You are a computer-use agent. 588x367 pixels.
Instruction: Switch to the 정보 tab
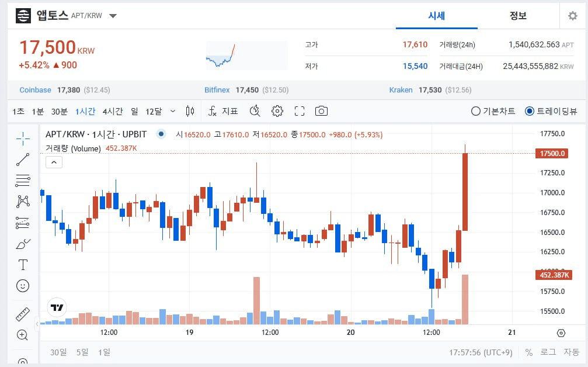coord(518,16)
